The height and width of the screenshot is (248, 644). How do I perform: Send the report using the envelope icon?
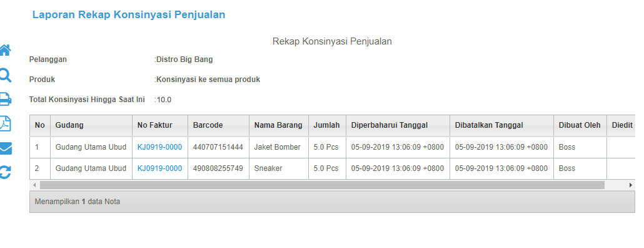(5, 148)
